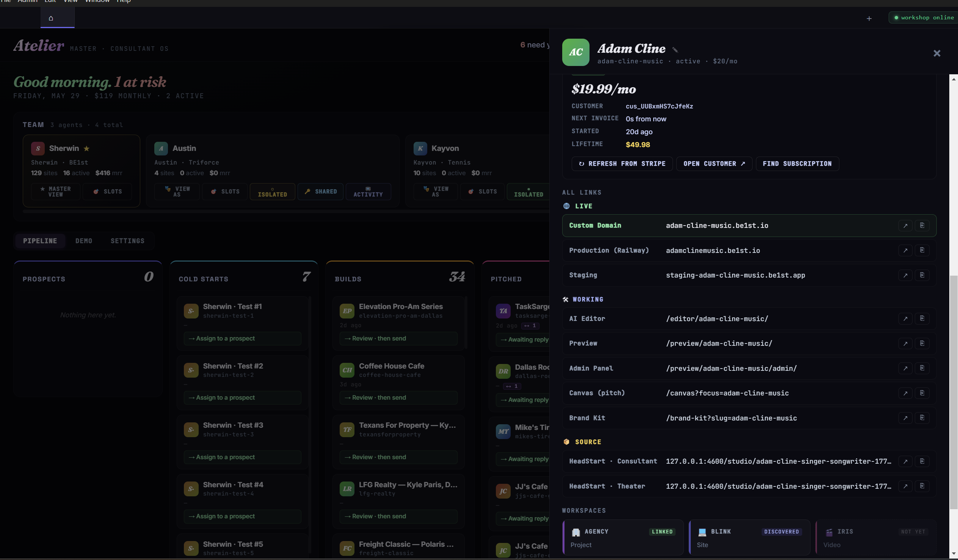Click Kayvon's View As button
The image size is (958, 560).
point(436,191)
